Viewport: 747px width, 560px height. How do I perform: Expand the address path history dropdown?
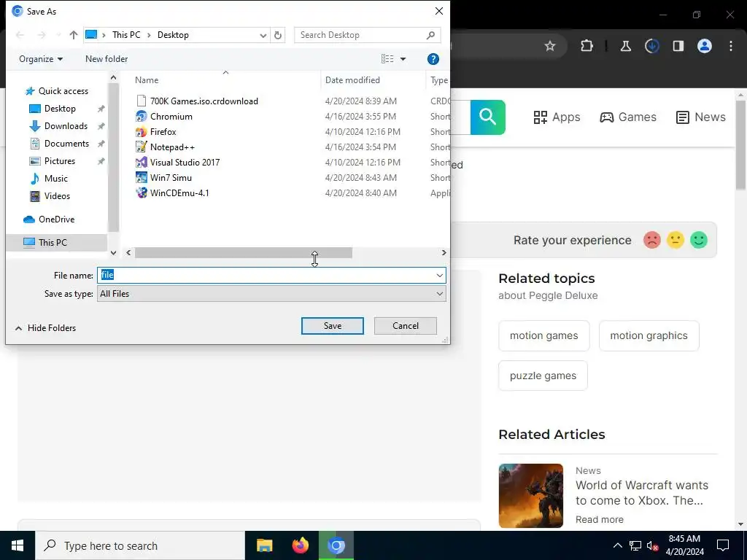(x=263, y=35)
